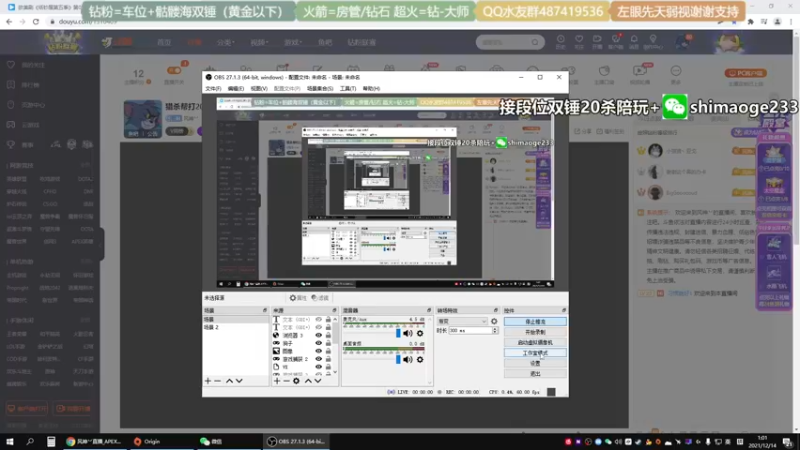Viewport: 800px width, 450px height.
Task: Open source properties gear (属性) above the docks
Action: (x=298, y=298)
